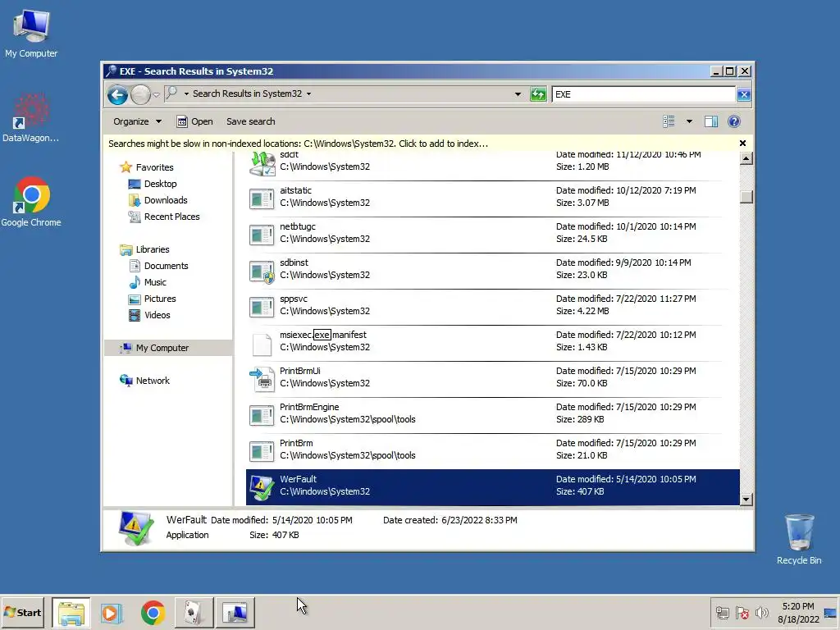Viewport: 840px width, 630px height.
Task: Open DataWagon desktop shortcut
Action: [31, 118]
